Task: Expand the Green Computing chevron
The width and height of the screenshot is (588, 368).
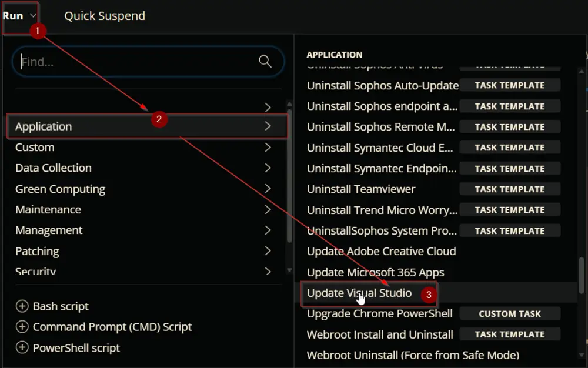Action: pyautogui.click(x=268, y=189)
